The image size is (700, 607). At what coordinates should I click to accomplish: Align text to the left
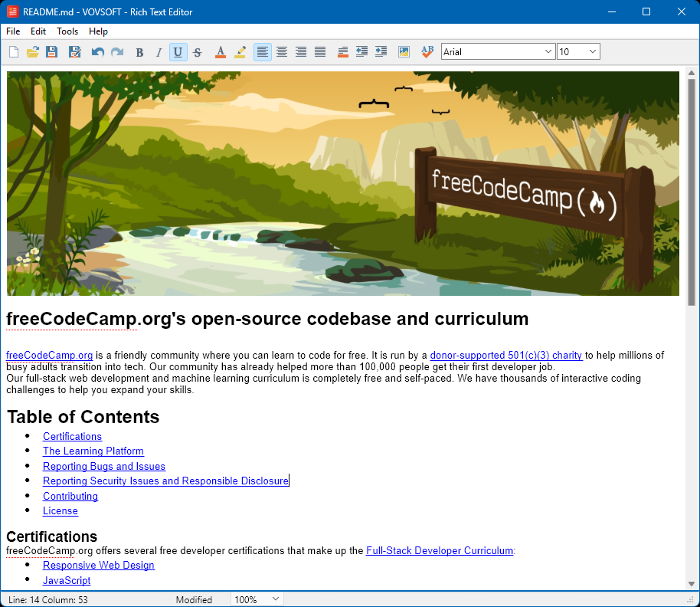coord(263,52)
